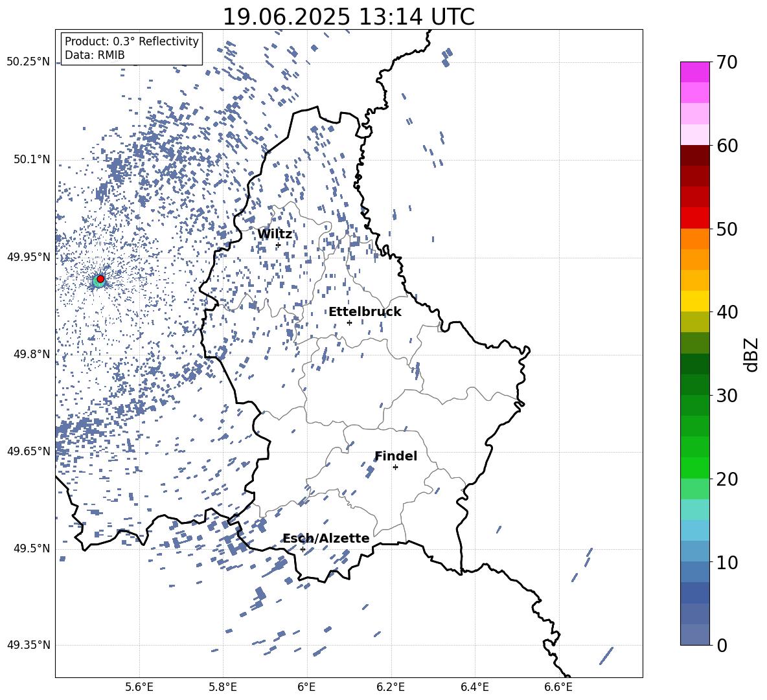Click the Ettelbruck station cross marker
The height and width of the screenshot is (700, 767).
[x=349, y=322]
